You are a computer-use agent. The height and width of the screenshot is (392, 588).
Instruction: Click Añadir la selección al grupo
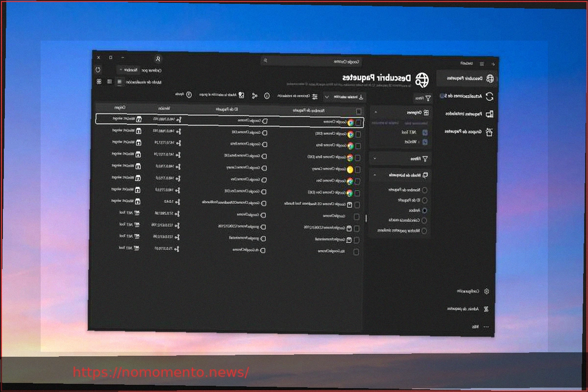pyautogui.click(x=221, y=95)
